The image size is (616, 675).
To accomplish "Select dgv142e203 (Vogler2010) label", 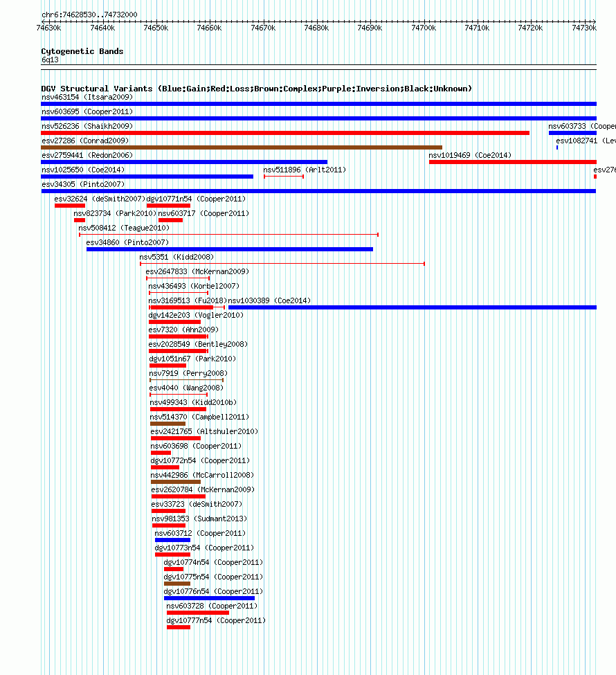I will [196, 316].
